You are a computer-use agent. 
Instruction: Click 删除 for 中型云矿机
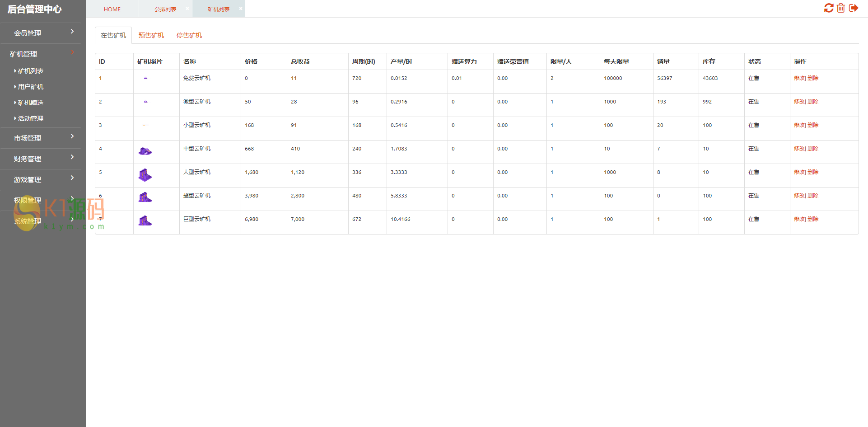pos(813,149)
